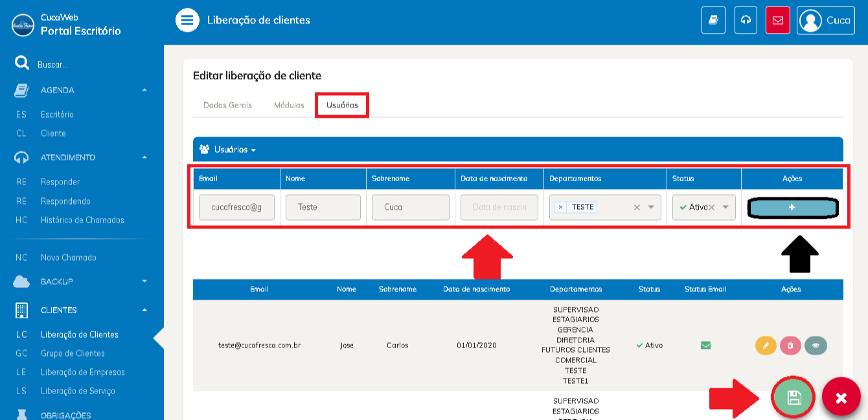868x420 pixels.
Task: Edit user teste@cucafresca.com.br with pencil icon
Action: [x=766, y=346]
